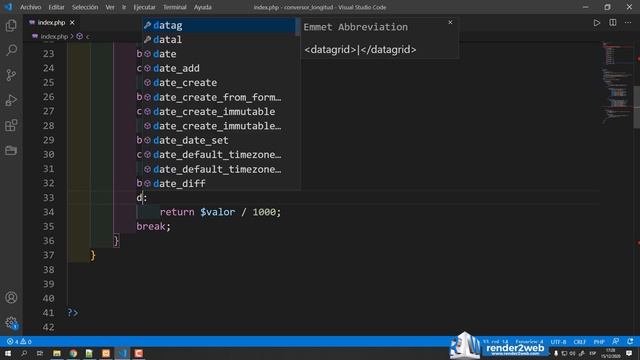Run the file with the play icon

point(596,23)
